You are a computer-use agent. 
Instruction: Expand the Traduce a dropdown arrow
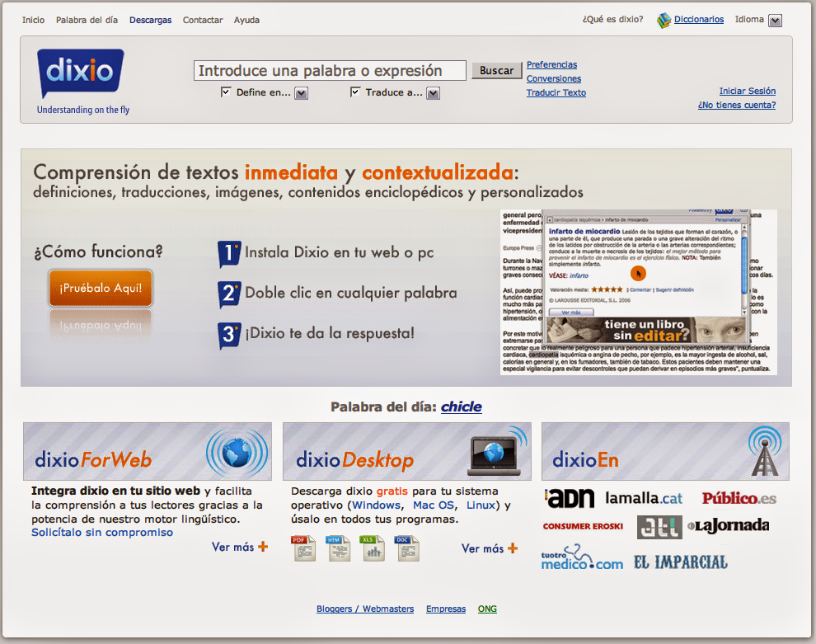(433, 93)
